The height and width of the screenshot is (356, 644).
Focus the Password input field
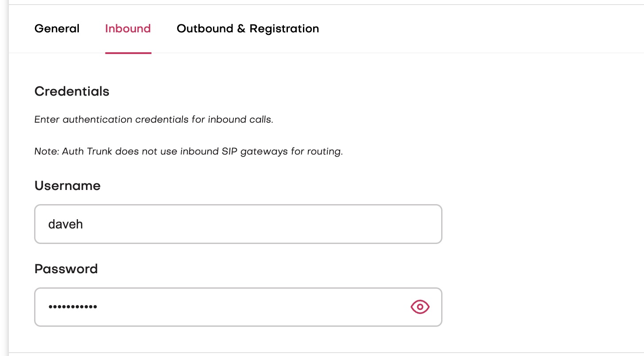(x=221, y=307)
